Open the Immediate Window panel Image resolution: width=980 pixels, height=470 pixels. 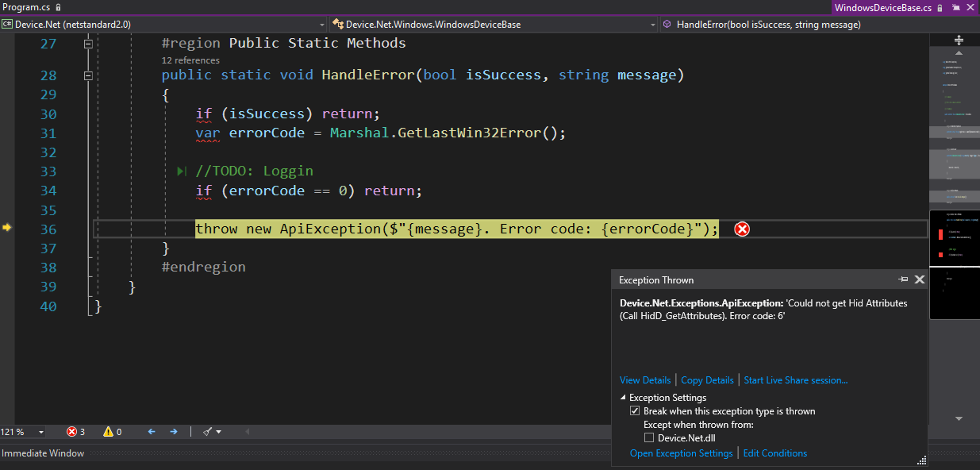coord(43,453)
